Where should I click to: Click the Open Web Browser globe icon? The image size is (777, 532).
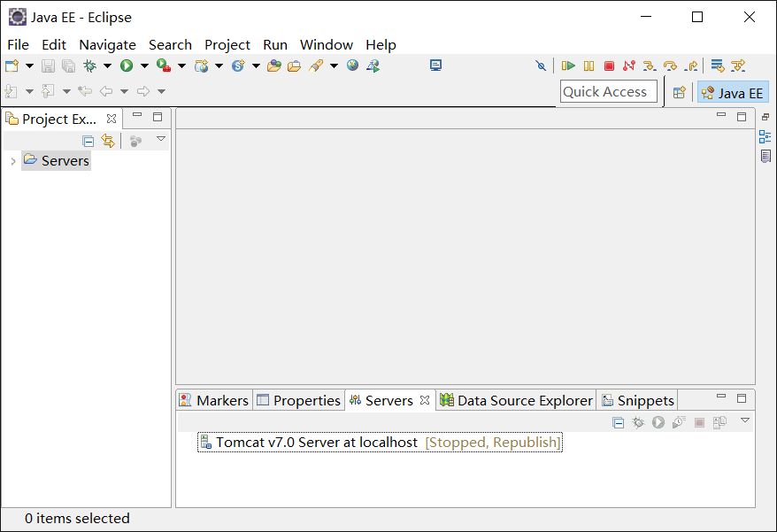click(x=353, y=66)
